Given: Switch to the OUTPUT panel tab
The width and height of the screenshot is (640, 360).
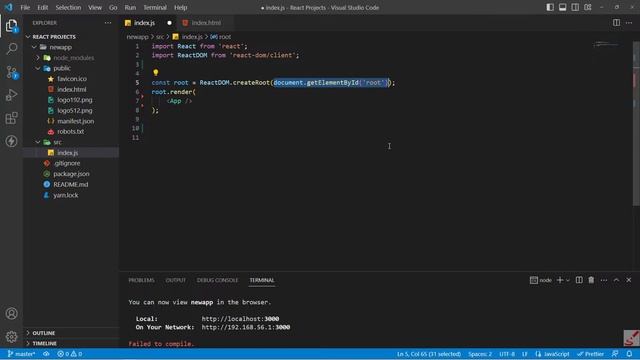Looking at the screenshot, I should [x=176, y=280].
